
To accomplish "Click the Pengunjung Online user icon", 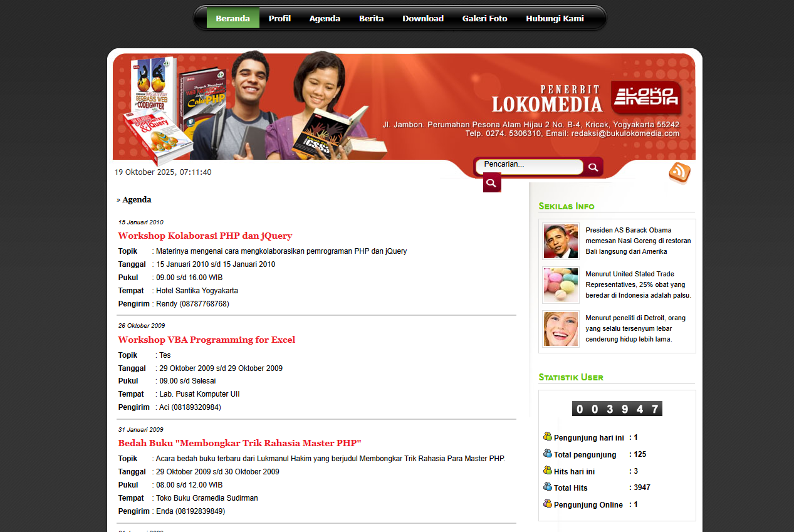I will tap(548, 504).
